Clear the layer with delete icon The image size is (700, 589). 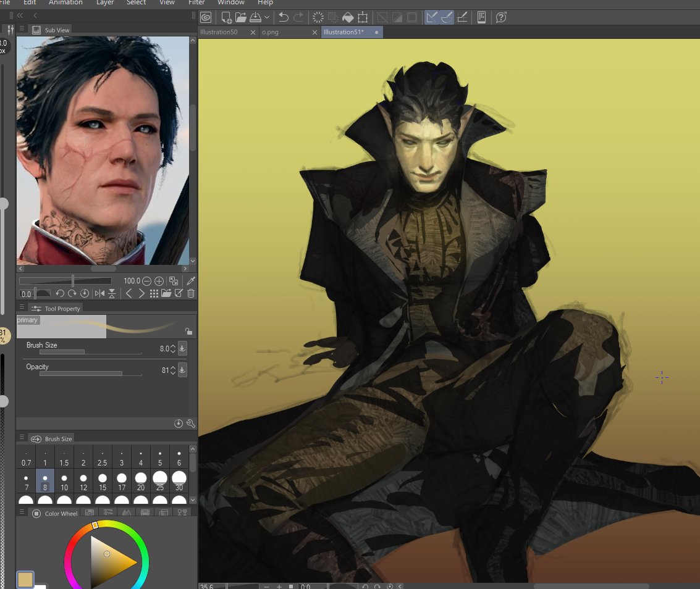coord(318,17)
